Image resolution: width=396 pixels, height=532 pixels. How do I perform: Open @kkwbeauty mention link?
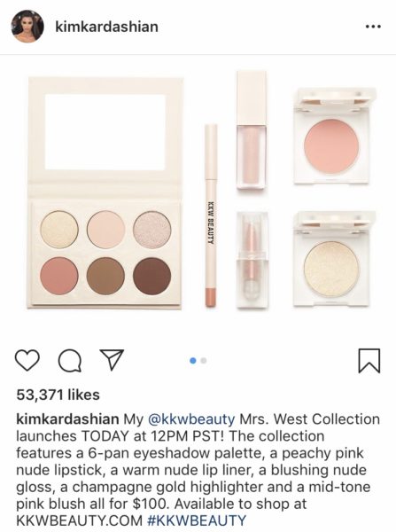[x=191, y=419]
